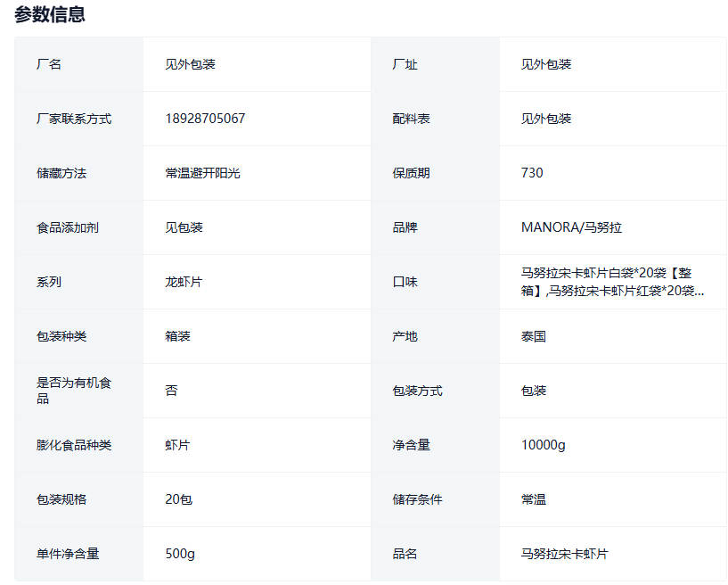Click the manufacturer phone number 18928705067
This screenshot has height=585, width=728.
pos(205,119)
